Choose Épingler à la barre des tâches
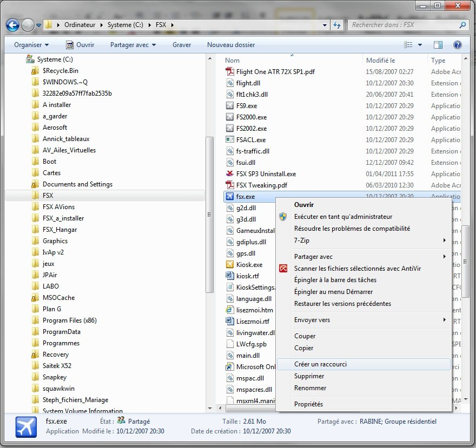This screenshot has width=476, height=448. (x=364, y=280)
